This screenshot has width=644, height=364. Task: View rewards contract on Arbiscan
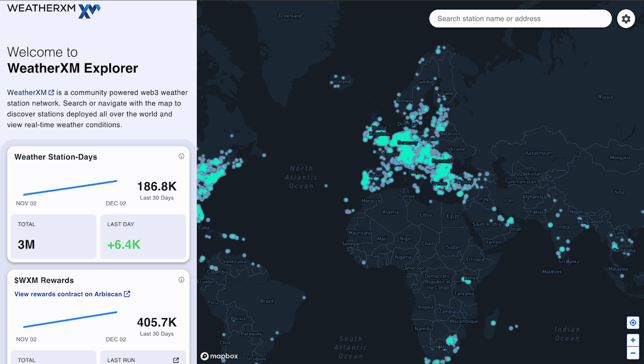[72, 294]
